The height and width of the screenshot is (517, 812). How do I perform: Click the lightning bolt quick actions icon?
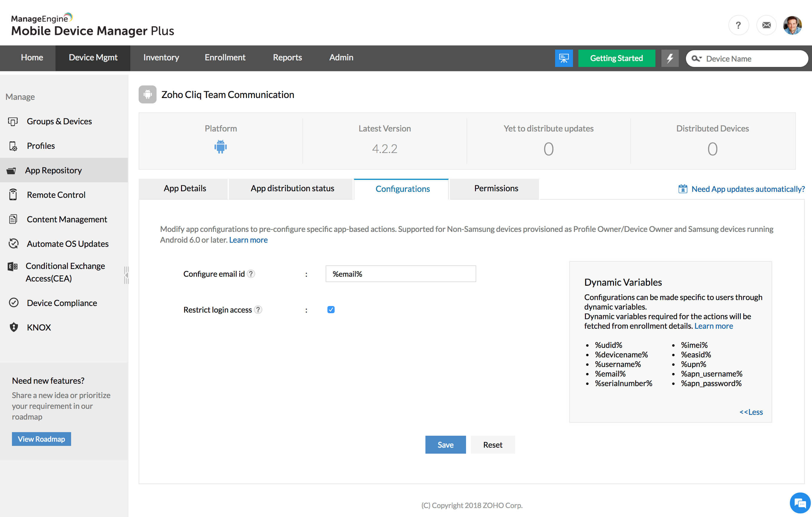point(669,58)
